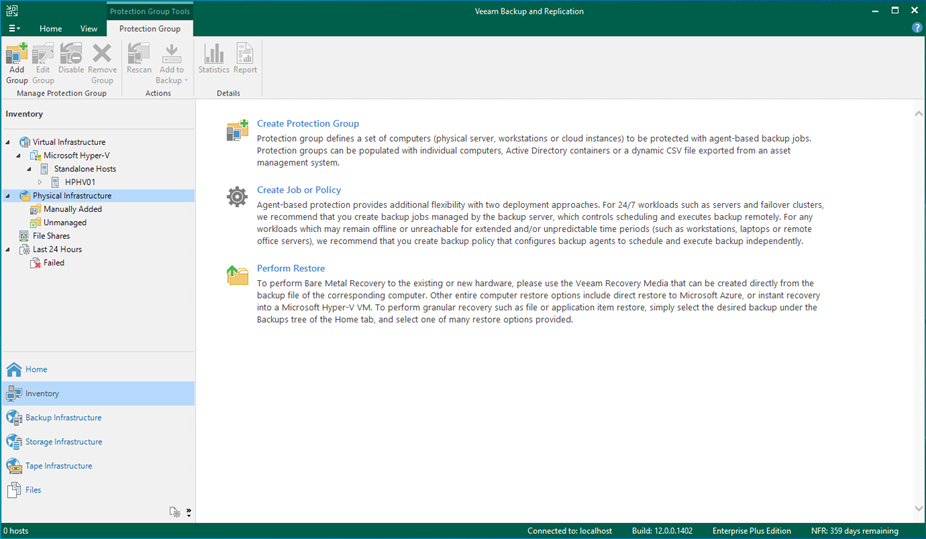The image size is (926, 539).
Task: Click the Protection Group Tools contextual tab
Action: pos(150,11)
